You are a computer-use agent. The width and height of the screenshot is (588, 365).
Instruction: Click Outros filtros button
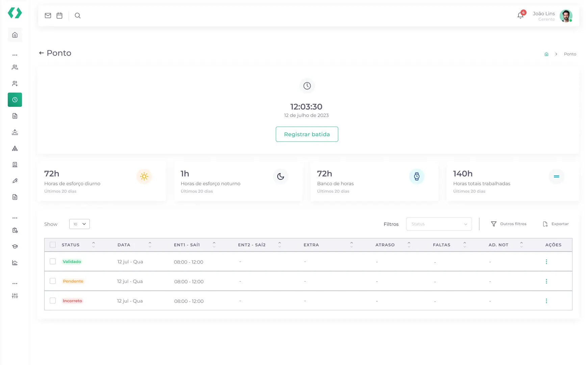509,224
